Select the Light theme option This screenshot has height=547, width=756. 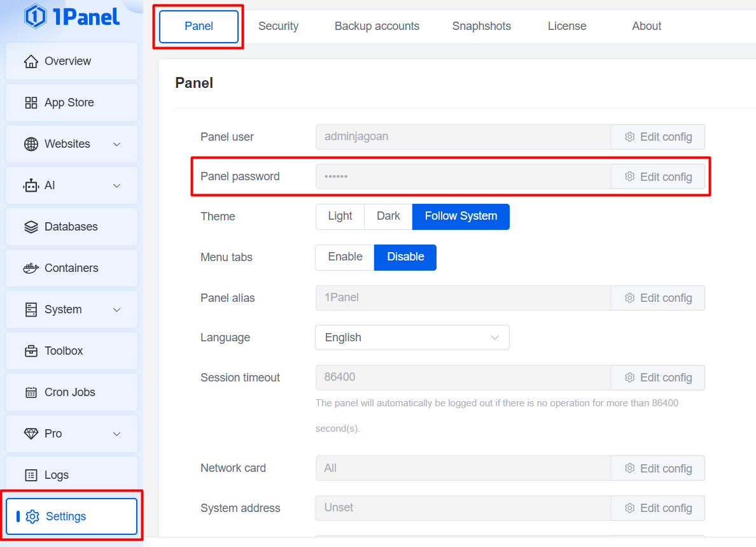[x=340, y=217]
